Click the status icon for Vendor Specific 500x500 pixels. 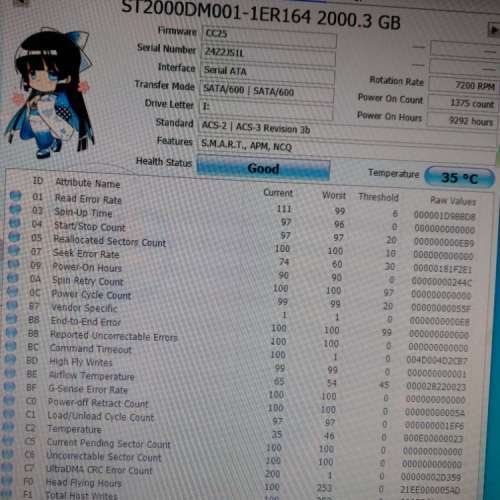point(12,305)
